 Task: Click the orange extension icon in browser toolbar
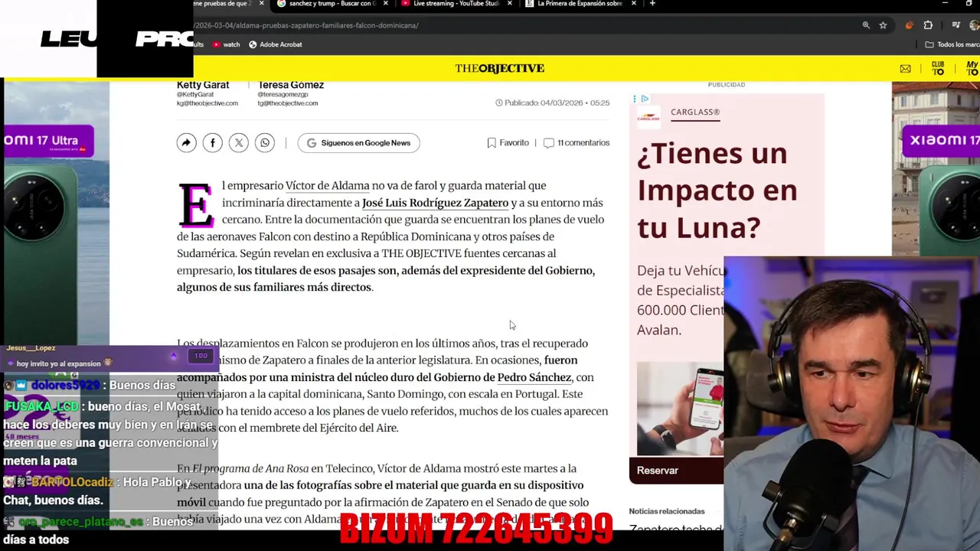pos(909,25)
